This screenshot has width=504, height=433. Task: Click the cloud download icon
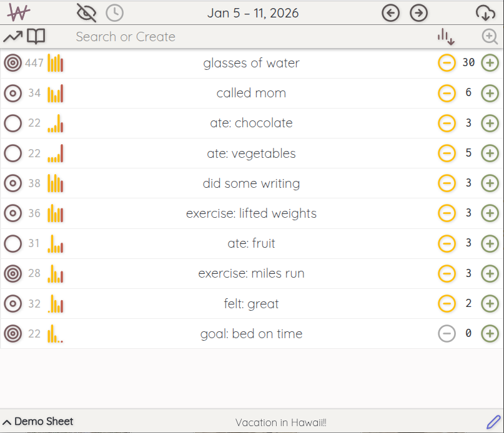pos(485,12)
